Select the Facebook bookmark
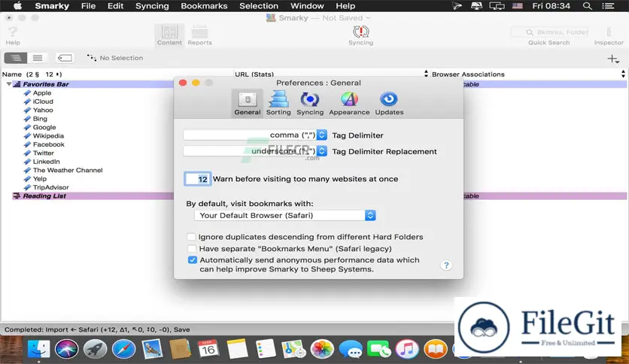The image size is (629, 364). [x=49, y=144]
